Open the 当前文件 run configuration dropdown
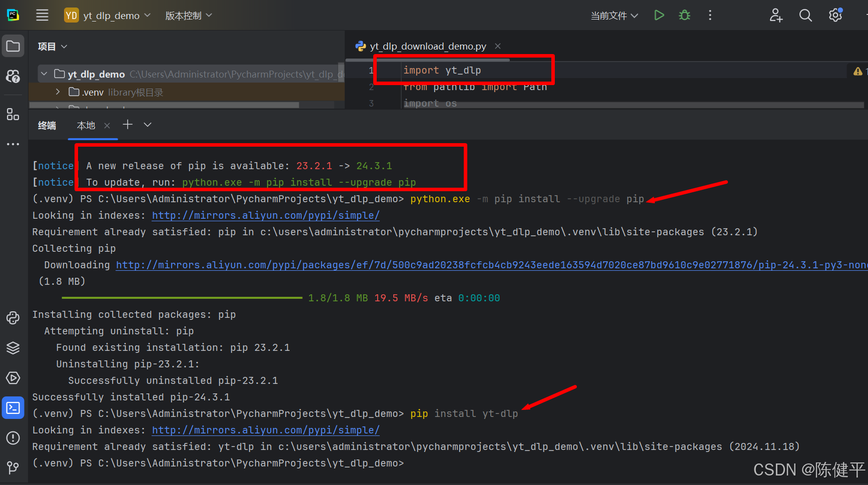 [x=614, y=16]
